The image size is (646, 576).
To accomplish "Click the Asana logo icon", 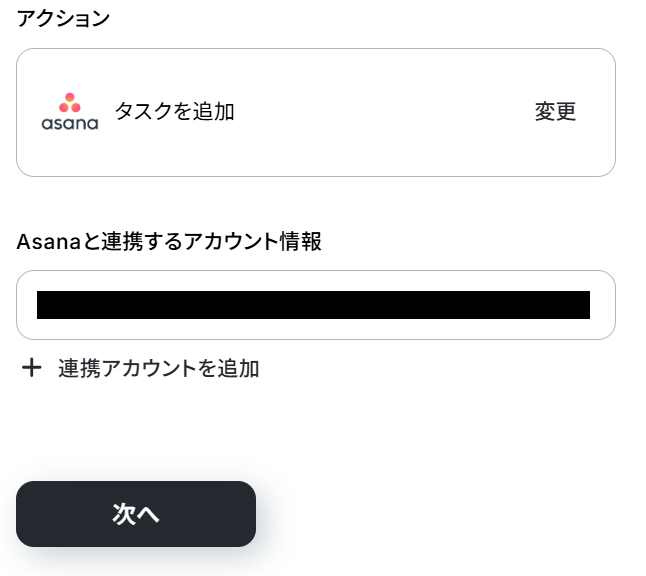I will (69, 112).
